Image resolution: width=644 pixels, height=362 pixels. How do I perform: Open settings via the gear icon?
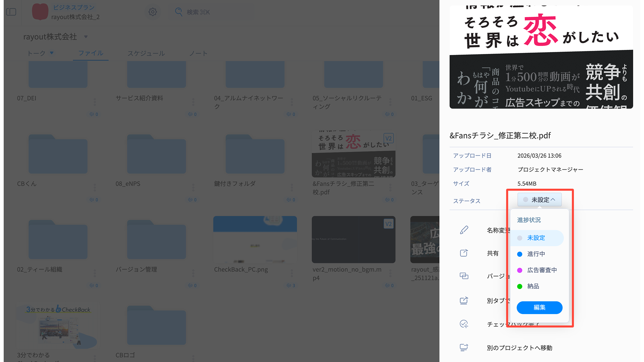tap(153, 12)
